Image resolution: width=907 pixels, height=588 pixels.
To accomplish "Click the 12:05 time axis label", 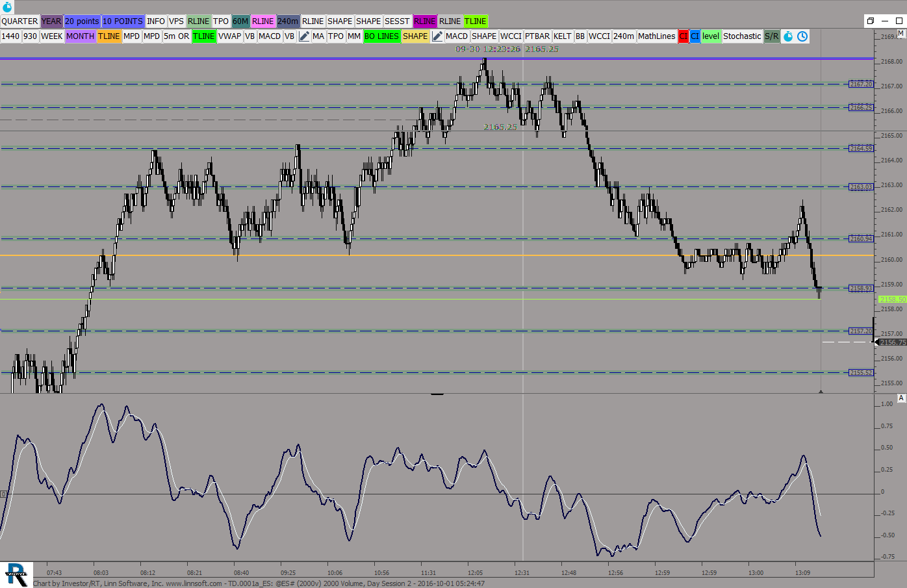I will pos(475,573).
